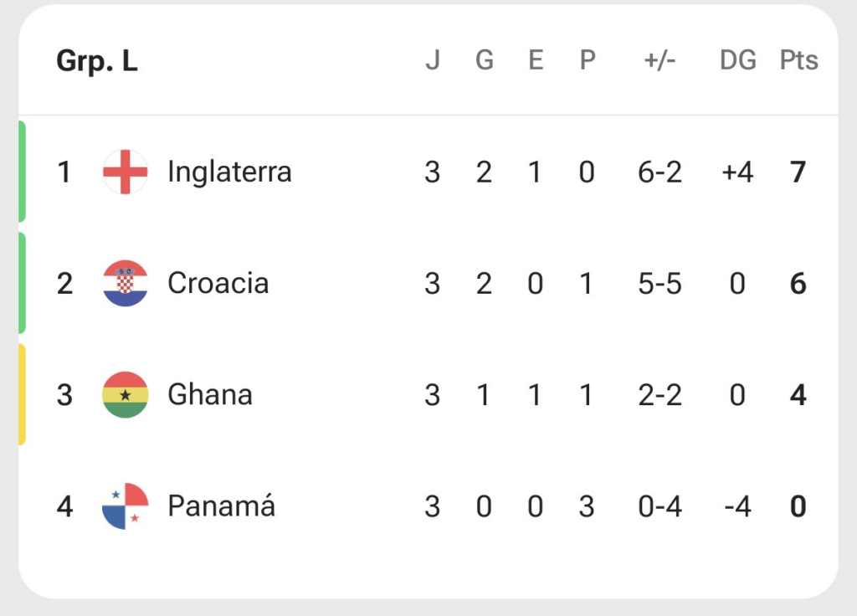The image size is (857, 616).
Task: Click the Ghana flag icon
Action: (x=126, y=395)
